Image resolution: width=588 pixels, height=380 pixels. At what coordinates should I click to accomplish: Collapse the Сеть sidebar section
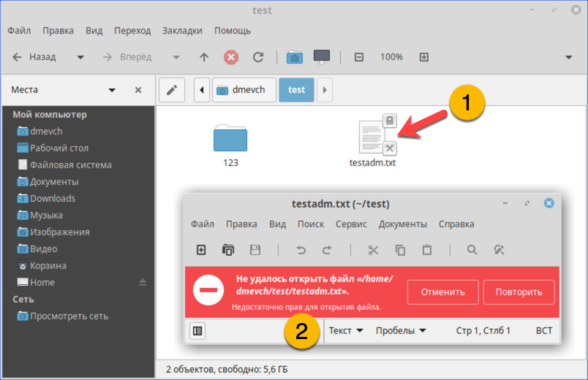click(x=23, y=300)
